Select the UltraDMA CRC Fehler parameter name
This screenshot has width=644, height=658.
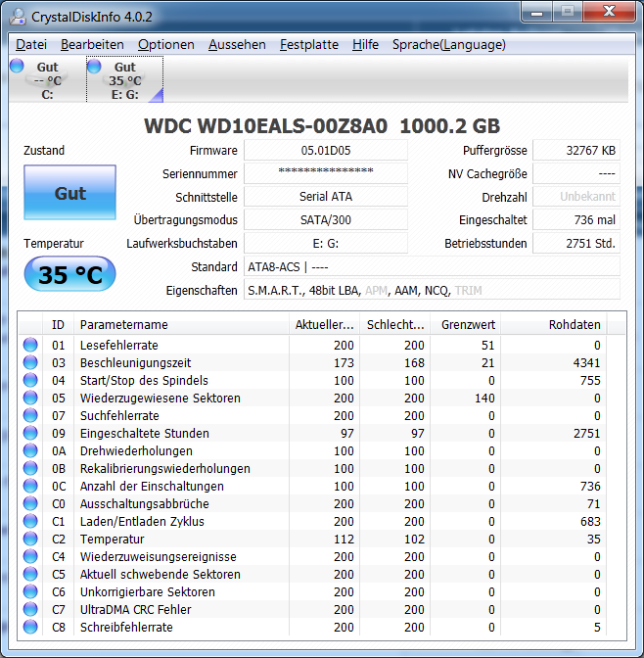pyautogui.click(x=135, y=609)
